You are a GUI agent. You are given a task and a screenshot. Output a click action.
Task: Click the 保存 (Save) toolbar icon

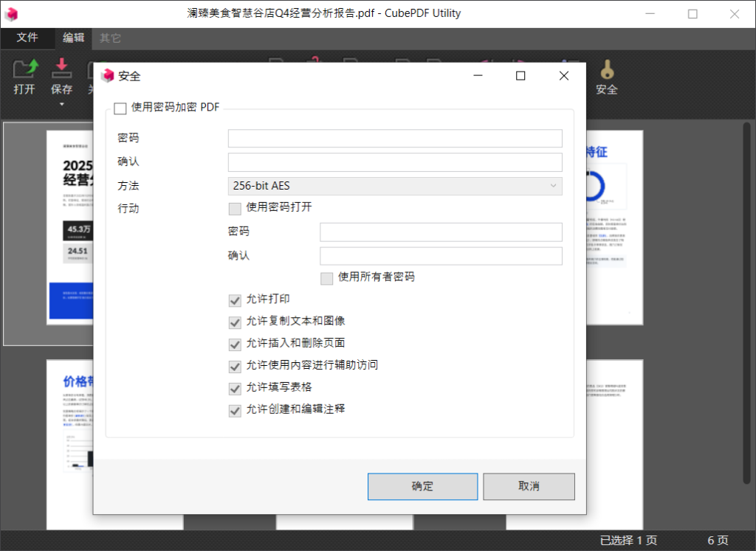tap(61, 69)
